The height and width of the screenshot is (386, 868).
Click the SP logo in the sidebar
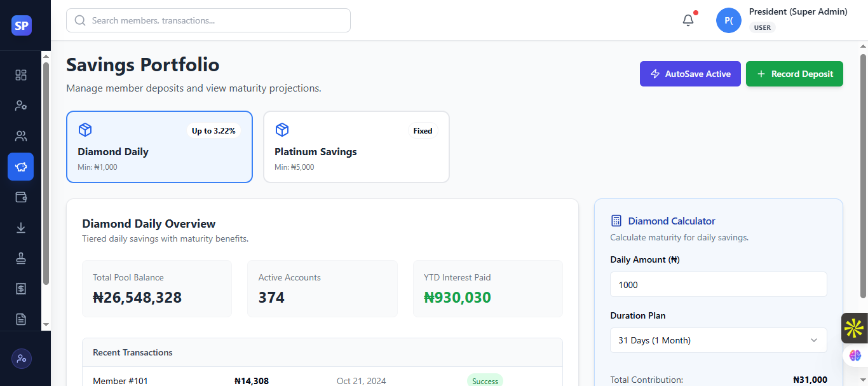click(22, 25)
